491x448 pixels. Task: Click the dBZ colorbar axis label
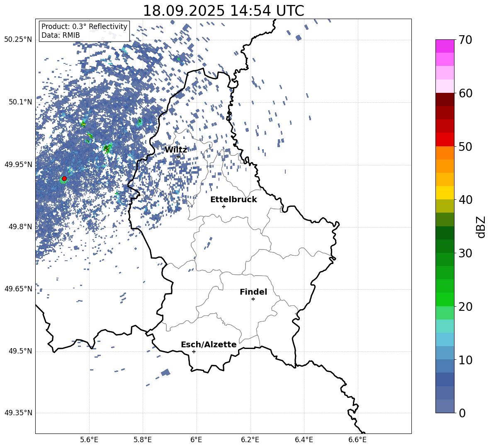pyautogui.click(x=481, y=227)
